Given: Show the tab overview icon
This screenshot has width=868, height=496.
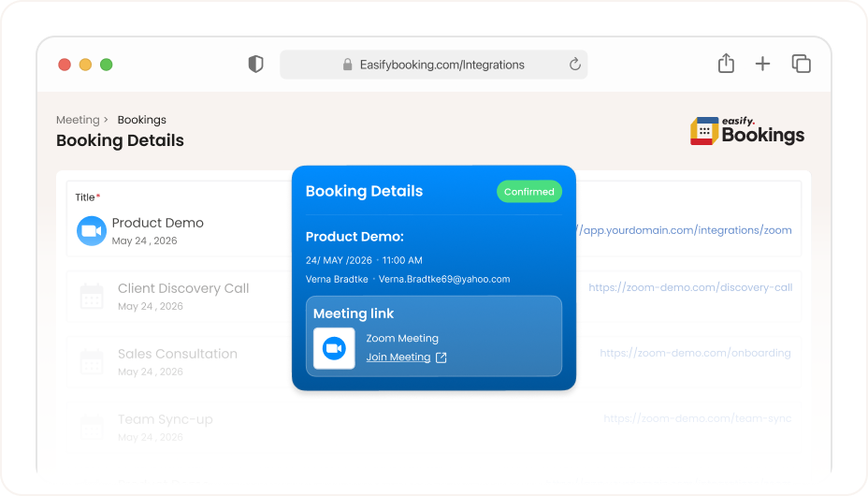Looking at the screenshot, I should coord(801,64).
